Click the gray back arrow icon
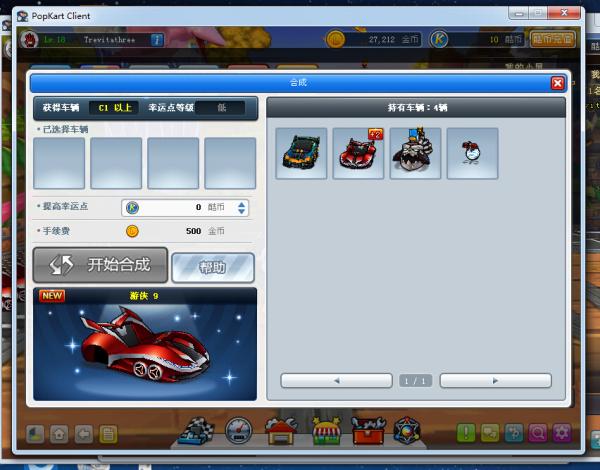 (83, 434)
